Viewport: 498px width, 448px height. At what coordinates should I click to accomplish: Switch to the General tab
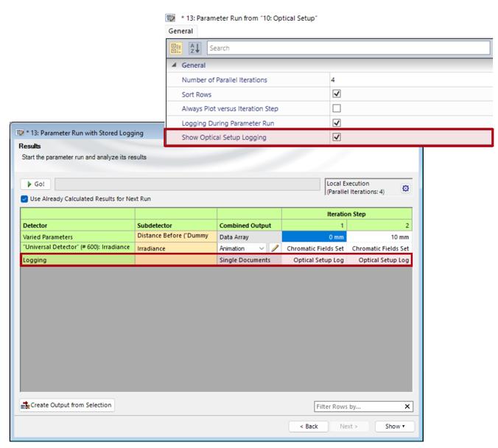tap(180, 31)
